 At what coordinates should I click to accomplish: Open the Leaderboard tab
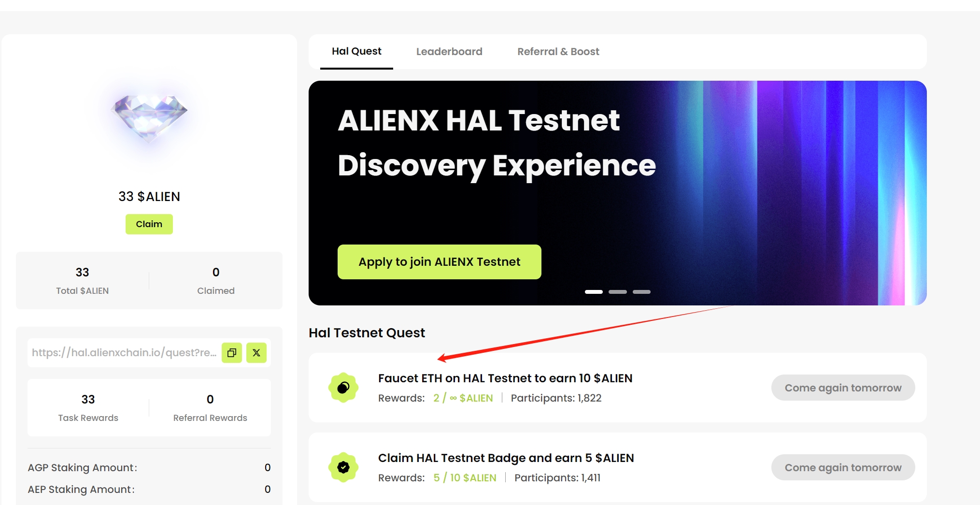tap(449, 52)
